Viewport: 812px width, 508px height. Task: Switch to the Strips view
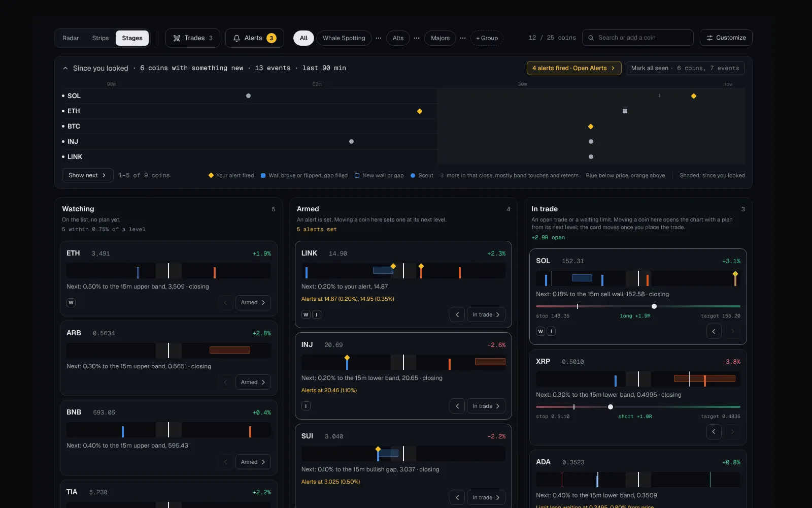100,38
